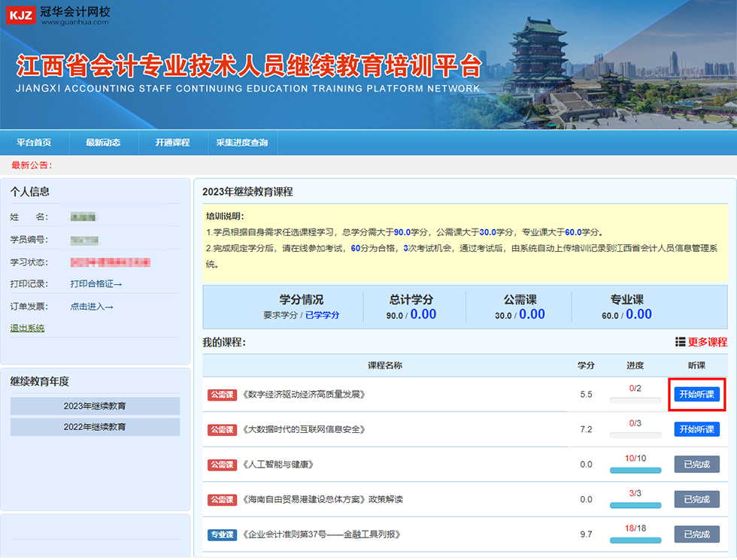
Task: Click 打印合格证 link
Action: 96,284
